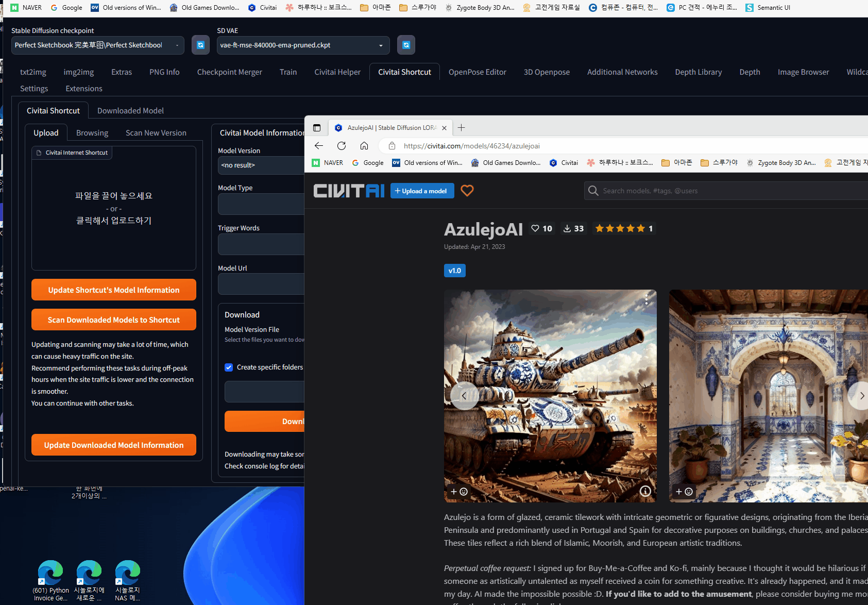
Task: View site information lock icon
Action: (392, 146)
